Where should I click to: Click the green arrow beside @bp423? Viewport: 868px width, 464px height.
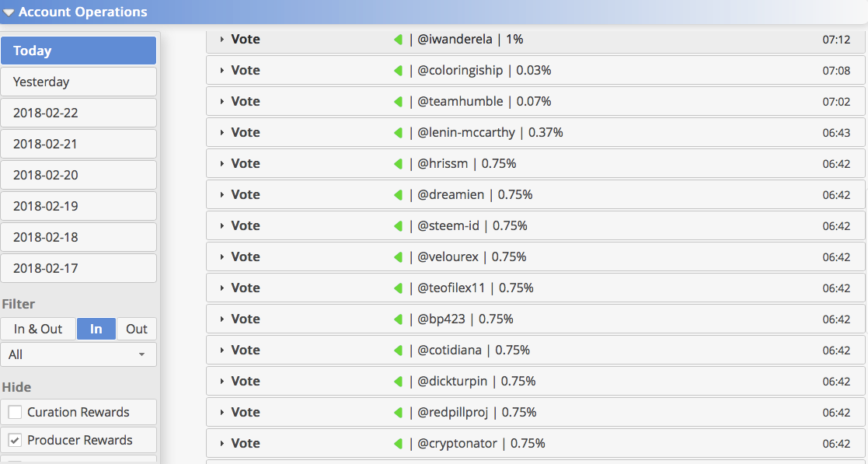coord(397,319)
